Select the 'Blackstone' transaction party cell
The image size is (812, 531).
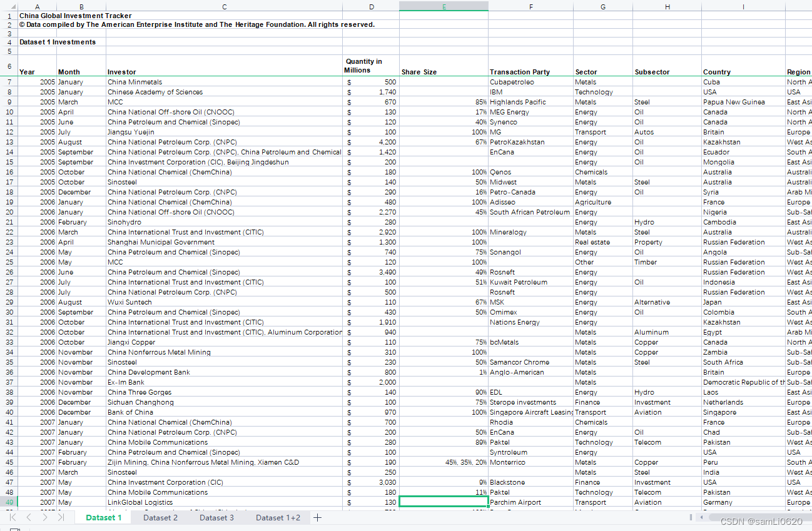[530, 482]
